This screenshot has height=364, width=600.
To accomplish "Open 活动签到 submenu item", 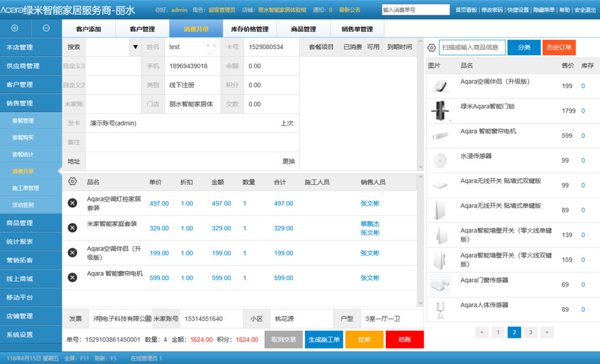I will pos(31,205).
